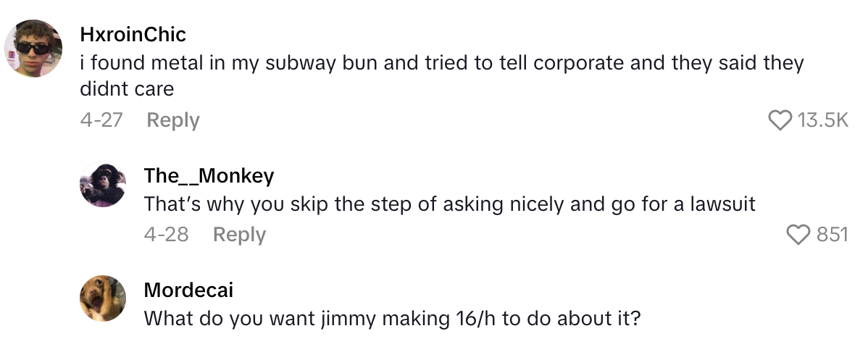Image resolution: width=868 pixels, height=339 pixels.
Task: View Mordecai's dog profile picture
Action: click(104, 299)
